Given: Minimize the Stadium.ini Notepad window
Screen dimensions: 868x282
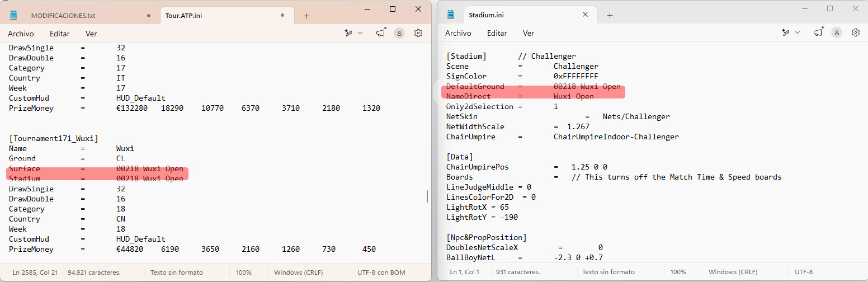Looking at the screenshot, I should pyautogui.click(x=804, y=9).
